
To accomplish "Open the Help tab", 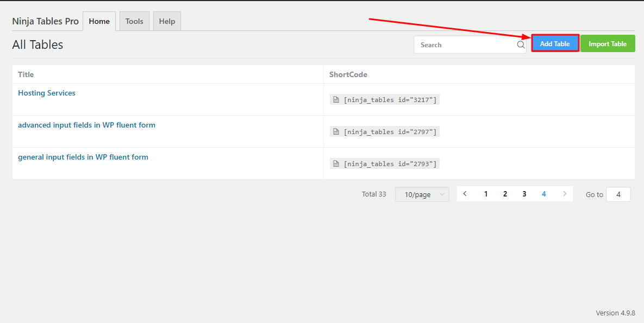I will pyautogui.click(x=167, y=21).
